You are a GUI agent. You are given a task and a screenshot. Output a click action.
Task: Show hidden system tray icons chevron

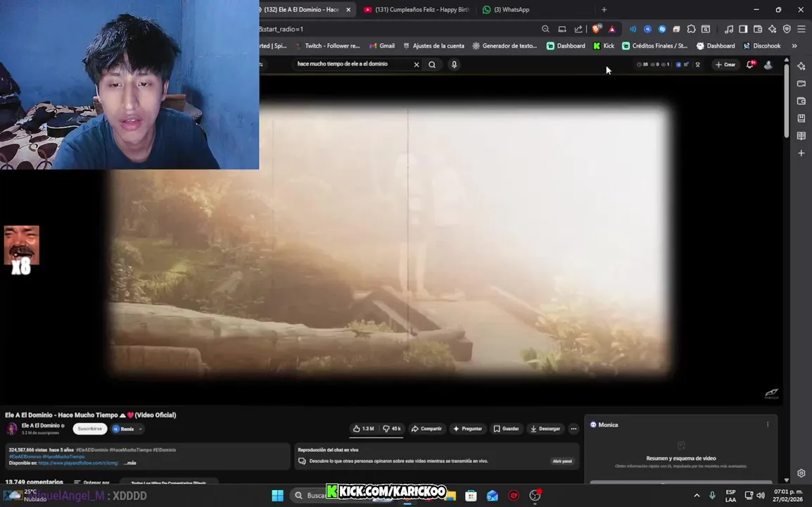click(x=697, y=496)
